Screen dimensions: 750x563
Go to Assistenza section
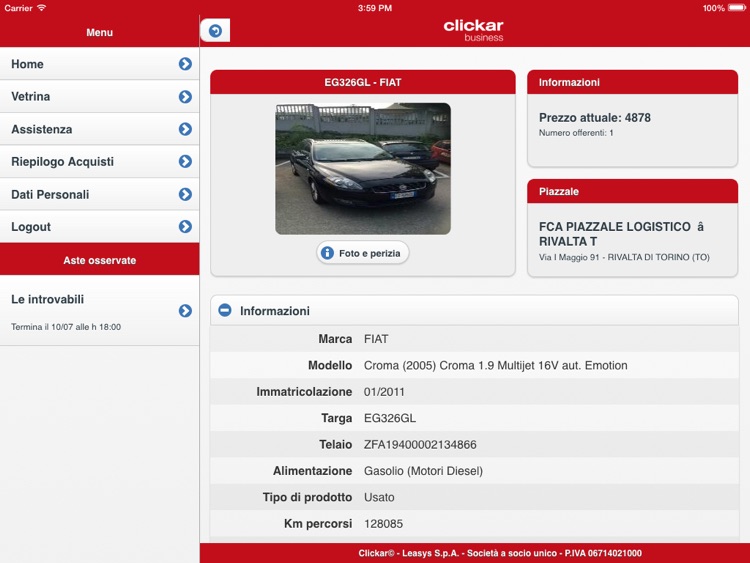coord(99,129)
